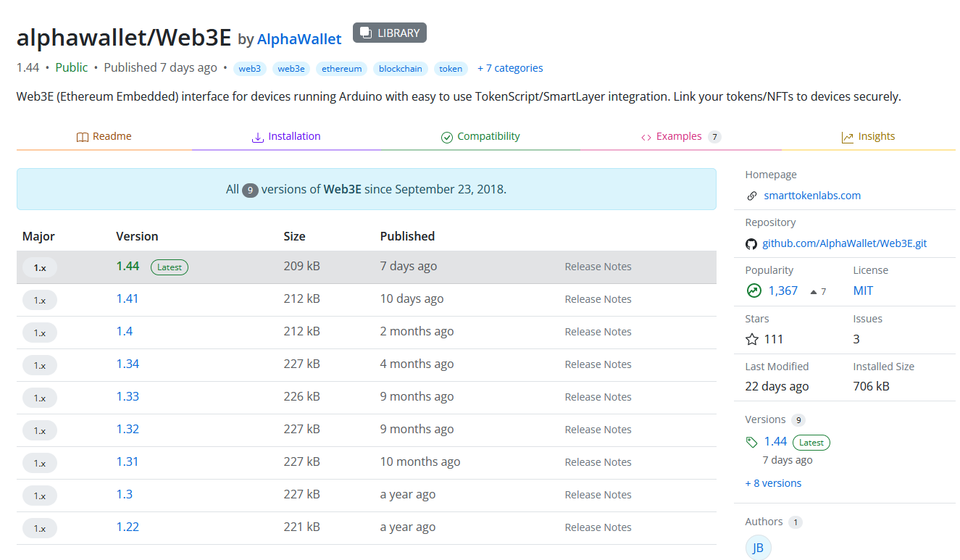
Task: Click the '10 months ago' published cell
Action: click(420, 461)
